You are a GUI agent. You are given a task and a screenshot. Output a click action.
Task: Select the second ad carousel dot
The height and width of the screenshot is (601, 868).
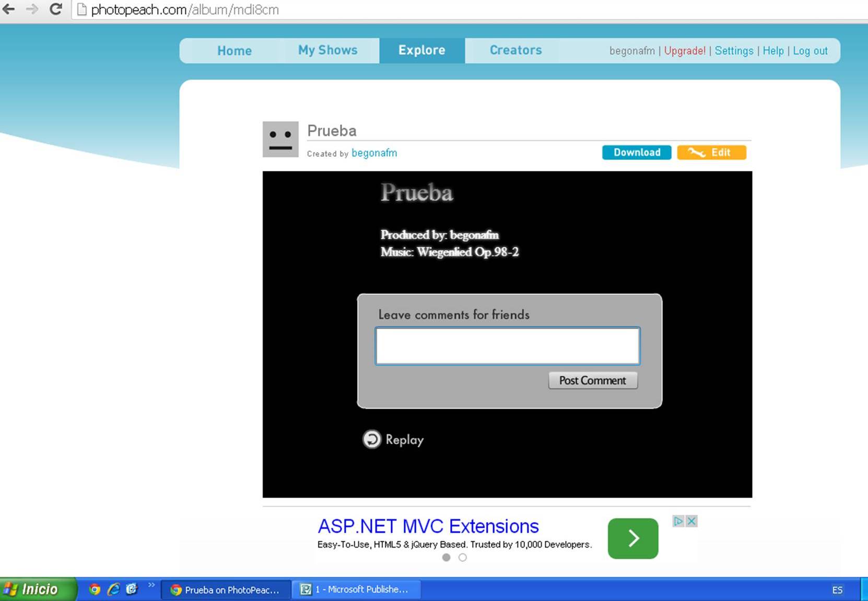click(x=463, y=558)
